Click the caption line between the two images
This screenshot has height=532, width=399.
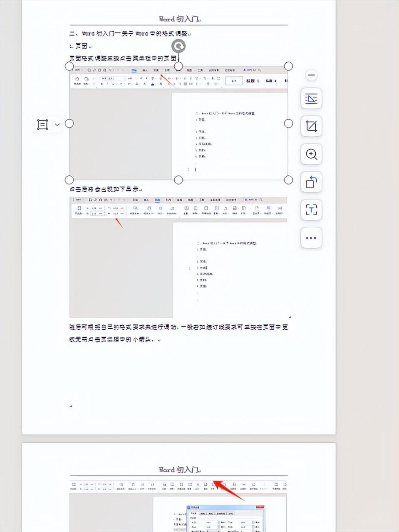(x=106, y=189)
